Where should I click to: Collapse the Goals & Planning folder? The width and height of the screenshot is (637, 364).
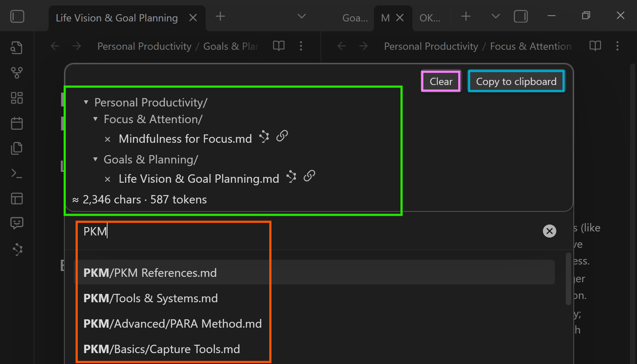tap(96, 159)
